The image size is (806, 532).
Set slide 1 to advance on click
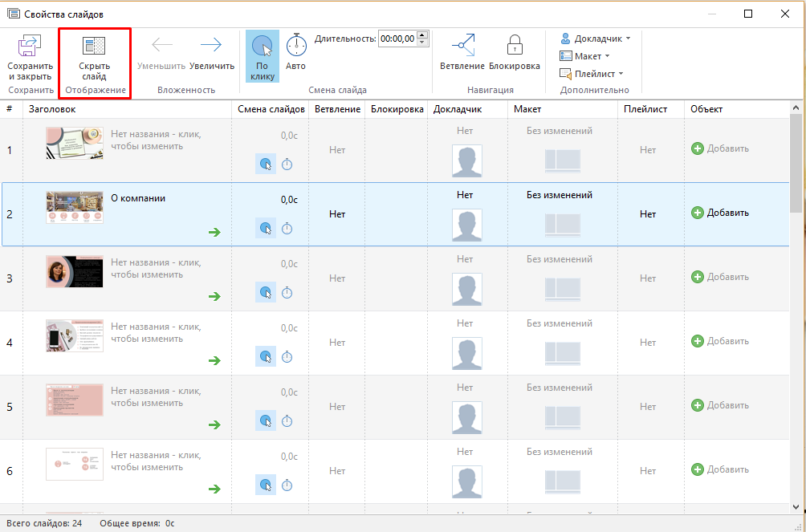pyautogui.click(x=266, y=164)
